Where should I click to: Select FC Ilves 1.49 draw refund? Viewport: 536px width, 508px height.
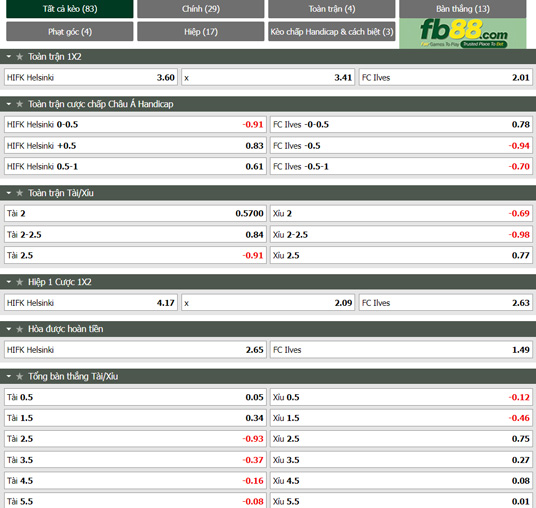click(x=401, y=350)
